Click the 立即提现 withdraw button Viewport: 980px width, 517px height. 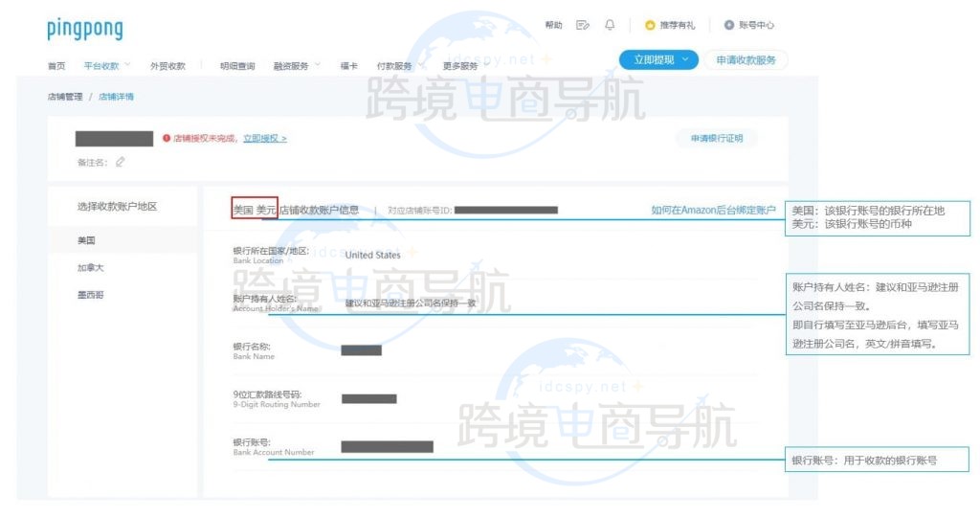coord(658,60)
